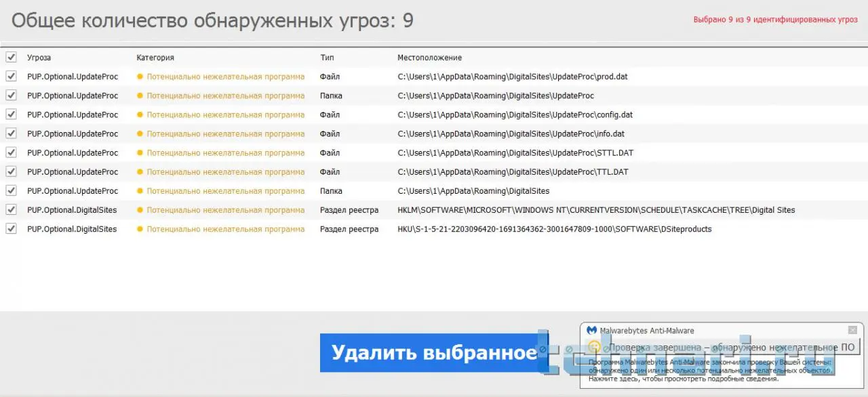The width and height of the screenshot is (868, 397).
Task: Click the yellow category dot in HKLM row
Action: pyautogui.click(x=140, y=210)
